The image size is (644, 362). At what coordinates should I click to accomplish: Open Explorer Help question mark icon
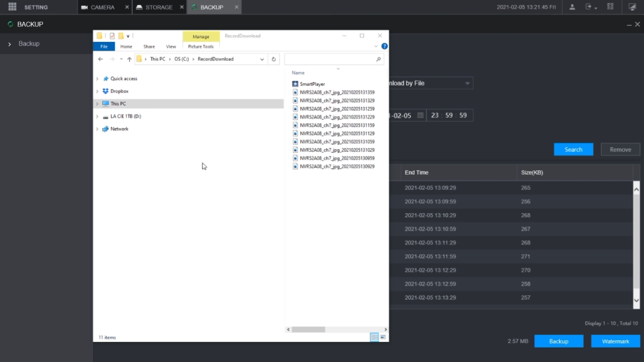(384, 47)
